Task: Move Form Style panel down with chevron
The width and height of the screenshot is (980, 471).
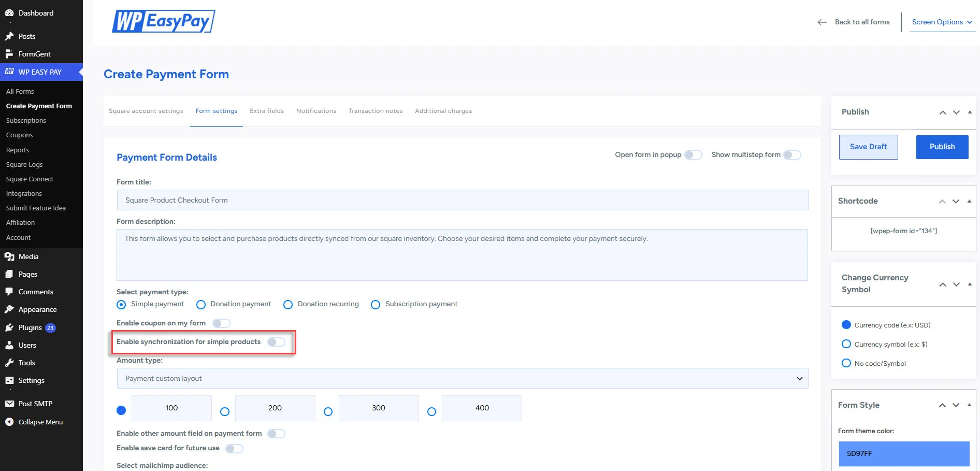Action: [x=956, y=405]
